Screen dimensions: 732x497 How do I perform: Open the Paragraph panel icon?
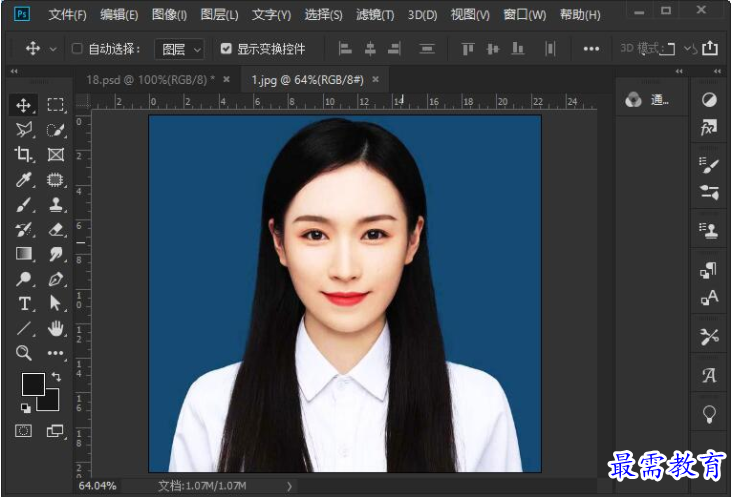709,270
